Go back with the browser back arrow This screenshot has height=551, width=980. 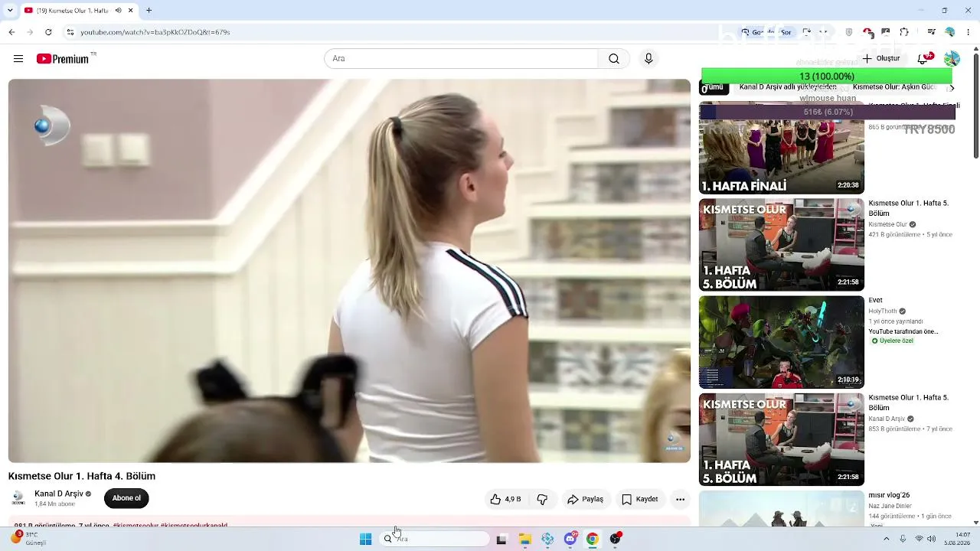11,32
